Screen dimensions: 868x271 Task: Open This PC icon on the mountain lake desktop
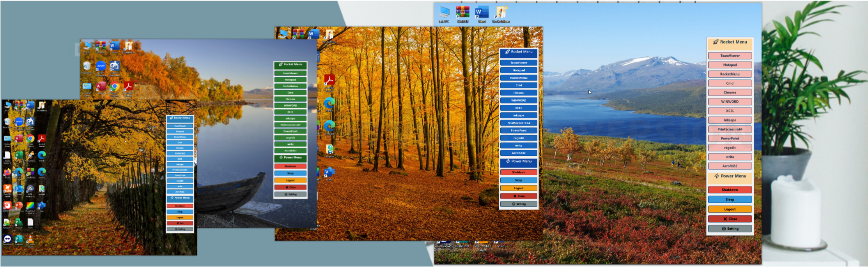click(x=444, y=12)
